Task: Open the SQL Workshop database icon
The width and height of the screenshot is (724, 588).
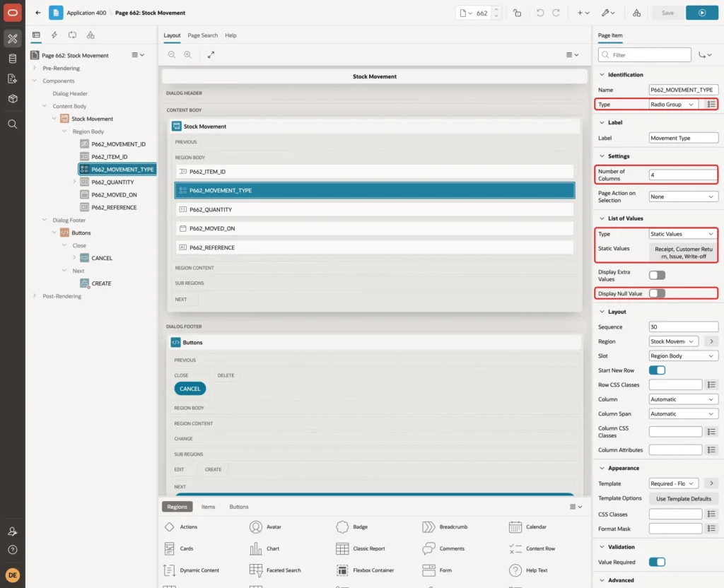Action: tap(13, 59)
